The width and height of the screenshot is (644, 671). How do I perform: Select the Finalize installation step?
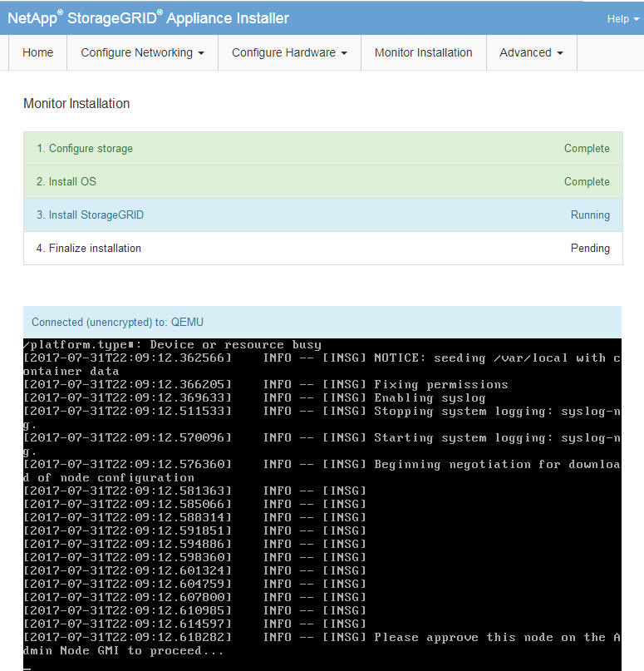click(89, 249)
